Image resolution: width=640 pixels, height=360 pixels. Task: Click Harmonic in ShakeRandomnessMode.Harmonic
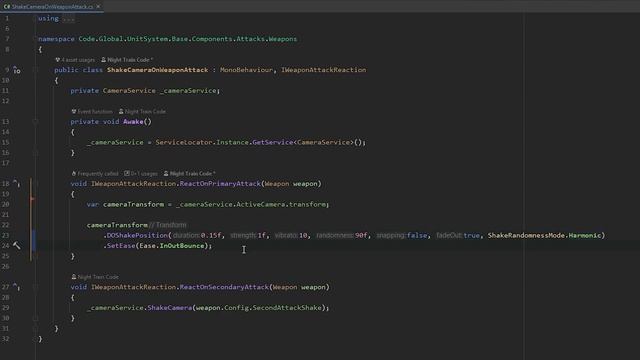pyautogui.click(x=584, y=235)
